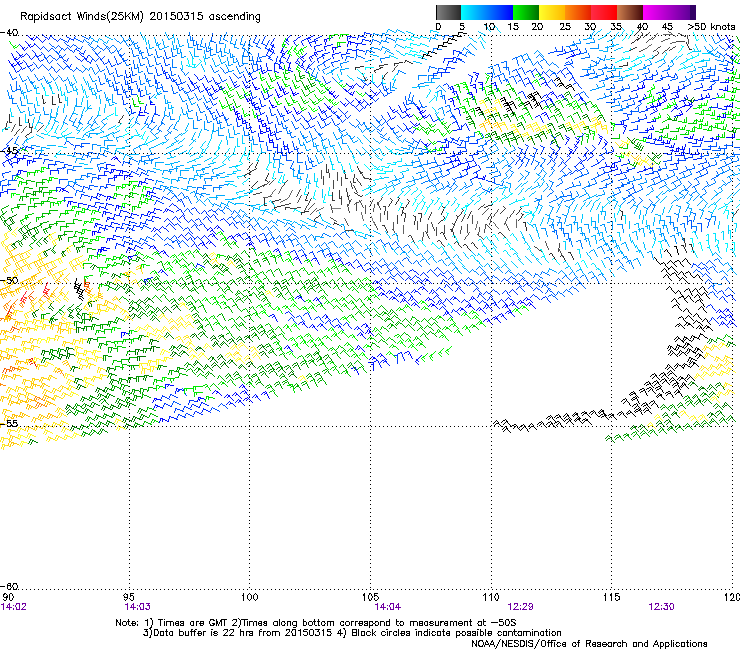Click the '-40' latitude label
This screenshot has height=650, width=740.
(9, 33)
